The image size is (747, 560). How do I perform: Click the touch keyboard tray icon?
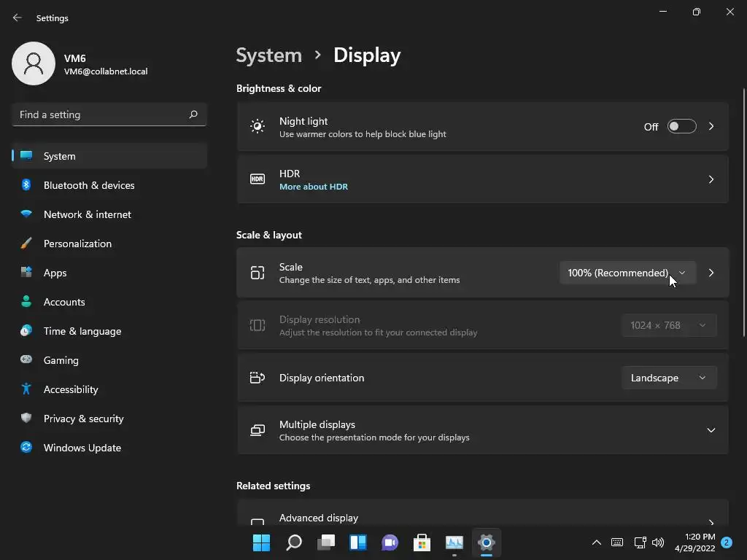pos(617,542)
